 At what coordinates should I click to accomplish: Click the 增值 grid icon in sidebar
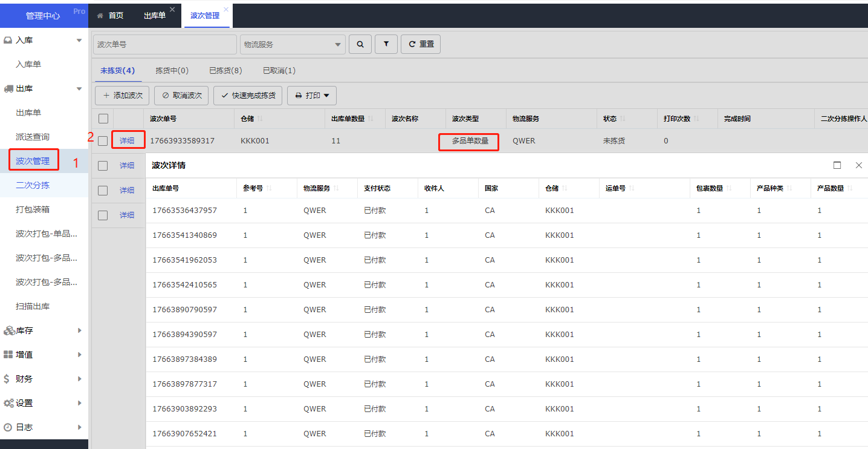click(8, 355)
